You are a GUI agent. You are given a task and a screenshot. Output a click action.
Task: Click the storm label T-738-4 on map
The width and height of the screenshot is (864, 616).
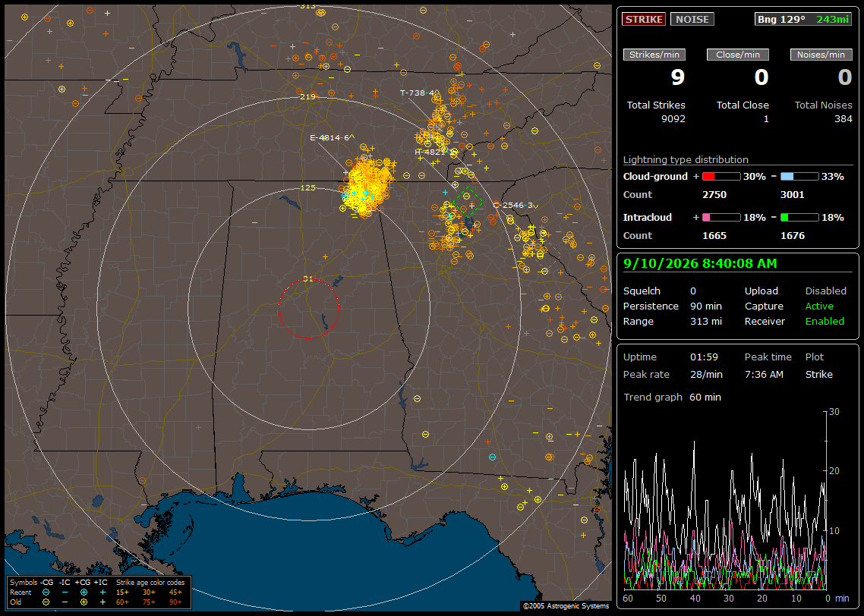[417, 93]
